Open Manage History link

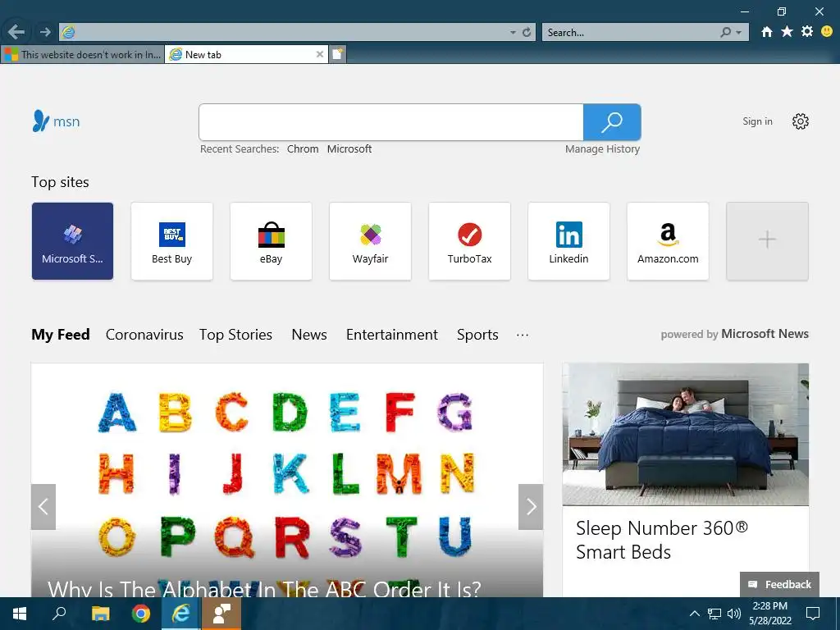(602, 149)
